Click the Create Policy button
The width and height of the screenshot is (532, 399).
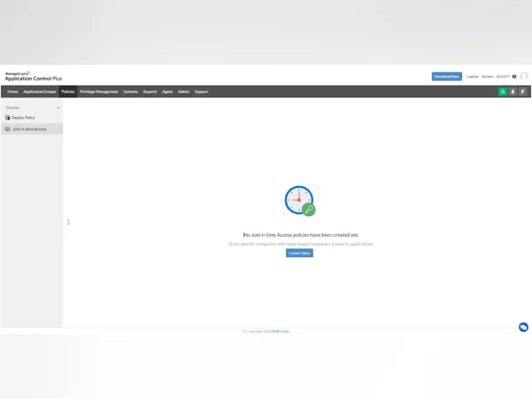coord(300,253)
